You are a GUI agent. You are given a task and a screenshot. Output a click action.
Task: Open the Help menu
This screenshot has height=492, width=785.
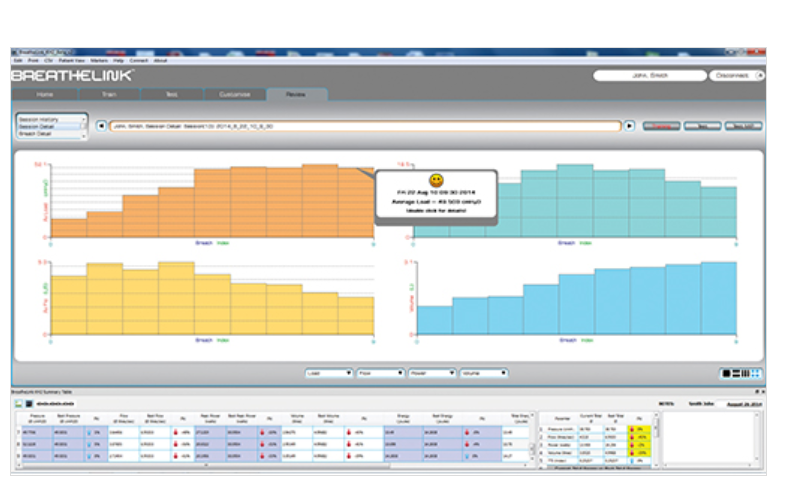click(118, 60)
